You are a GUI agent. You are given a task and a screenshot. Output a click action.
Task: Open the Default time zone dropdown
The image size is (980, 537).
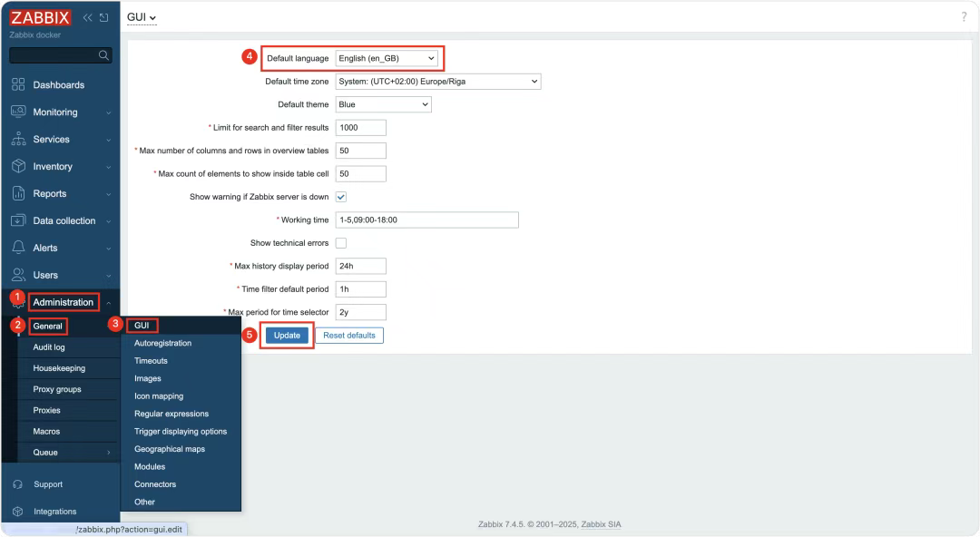click(438, 82)
